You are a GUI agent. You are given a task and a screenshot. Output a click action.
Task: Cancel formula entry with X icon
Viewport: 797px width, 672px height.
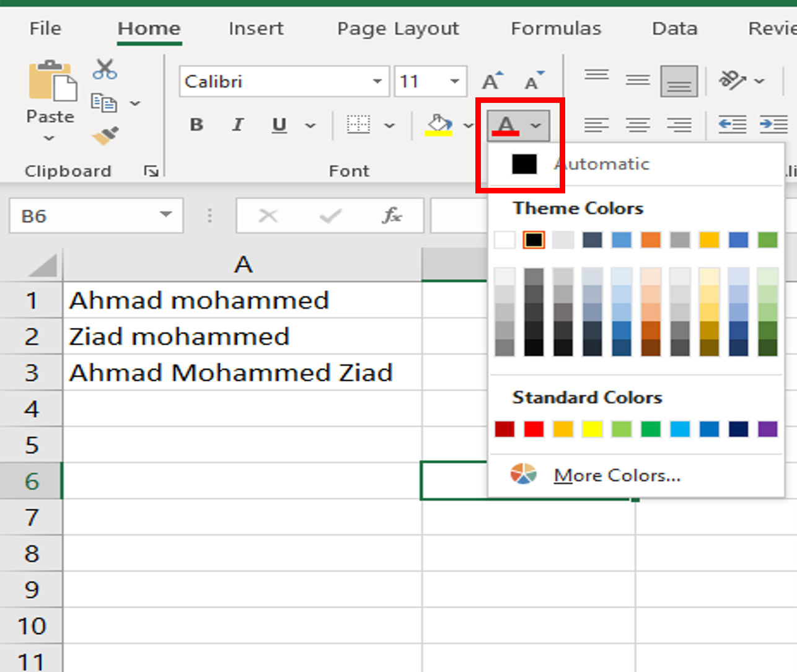(268, 216)
